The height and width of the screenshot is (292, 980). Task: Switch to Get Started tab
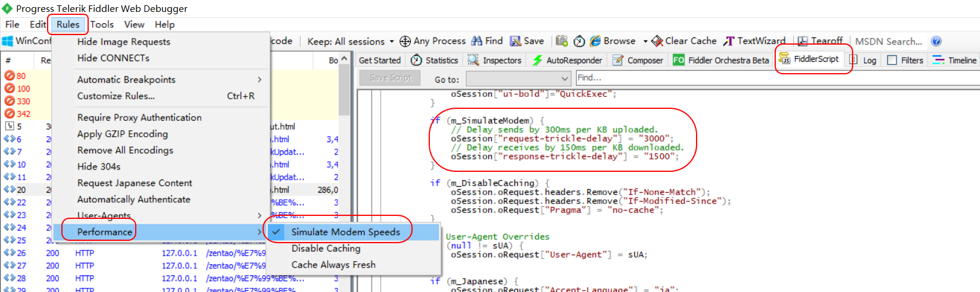pyautogui.click(x=380, y=60)
